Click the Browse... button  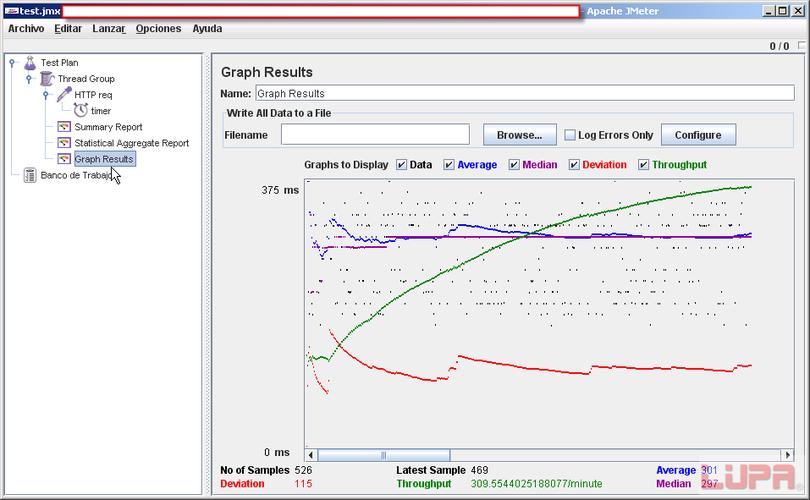click(520, 135)
